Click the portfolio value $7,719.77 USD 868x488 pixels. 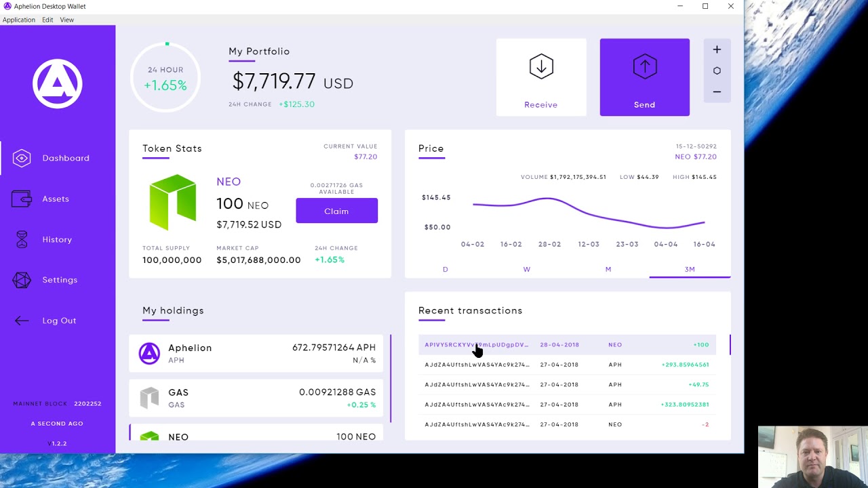(293, 82)
